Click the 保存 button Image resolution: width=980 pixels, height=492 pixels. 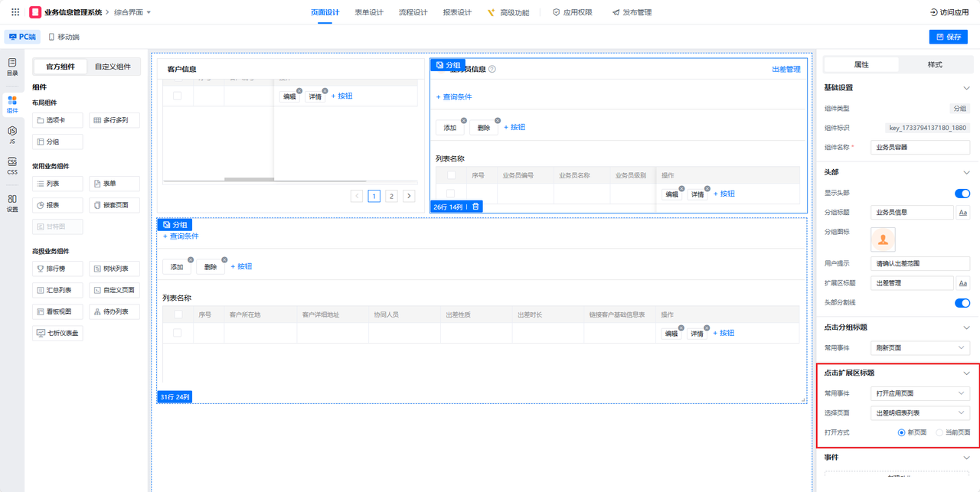coord(948,37)
